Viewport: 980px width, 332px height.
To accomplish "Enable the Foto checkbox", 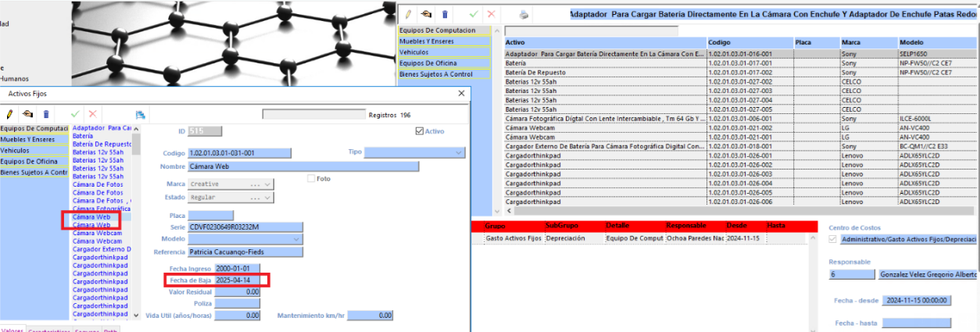I will 312,178.
